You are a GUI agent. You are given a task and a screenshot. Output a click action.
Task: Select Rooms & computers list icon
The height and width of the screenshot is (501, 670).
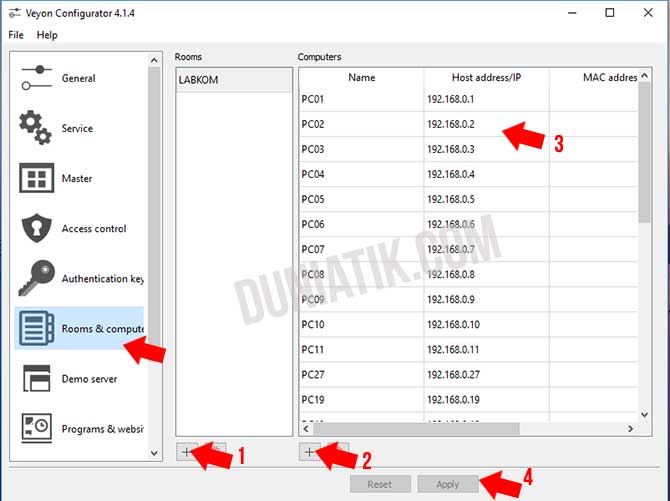coord(37,328)
